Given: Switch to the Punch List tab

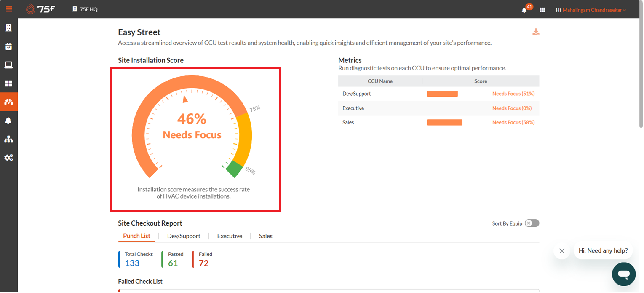Looking at the screenshot, I should [x=136, y=236].
